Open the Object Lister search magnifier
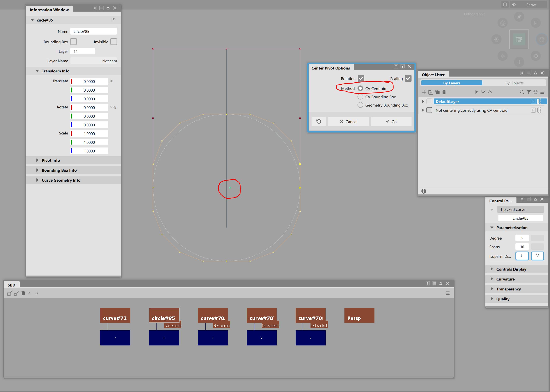The width and height of the screenshot is (550, 392). 522,92
